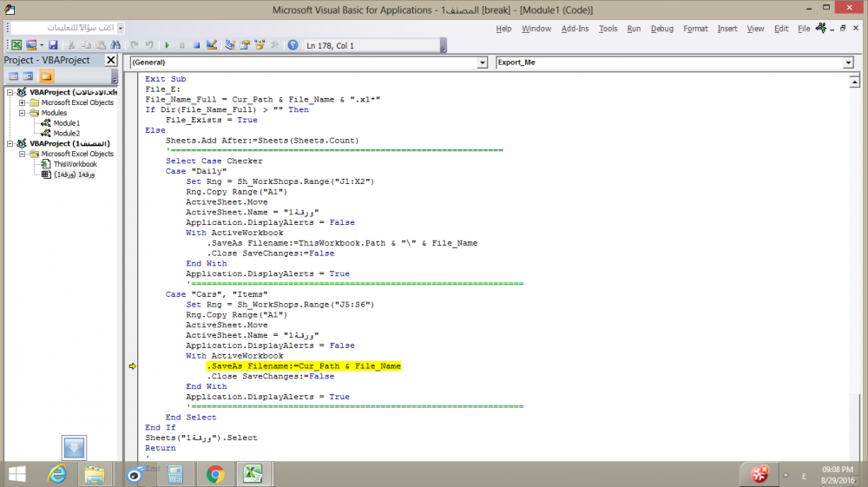Collapse first VBAProject (.xls) tree node
The width and height of the screenshot is (868, 487).
(x=10, y=92)
